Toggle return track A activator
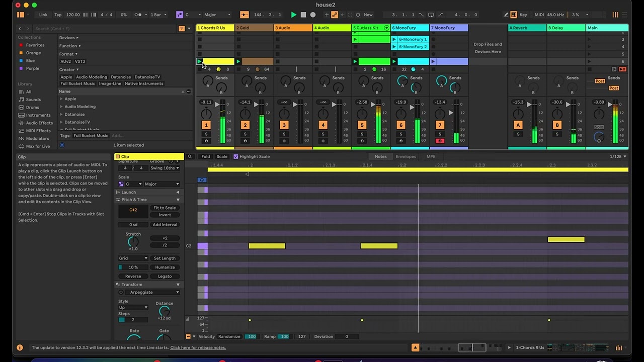The width and height of the screenshot is (644, 362). point(518,125)
